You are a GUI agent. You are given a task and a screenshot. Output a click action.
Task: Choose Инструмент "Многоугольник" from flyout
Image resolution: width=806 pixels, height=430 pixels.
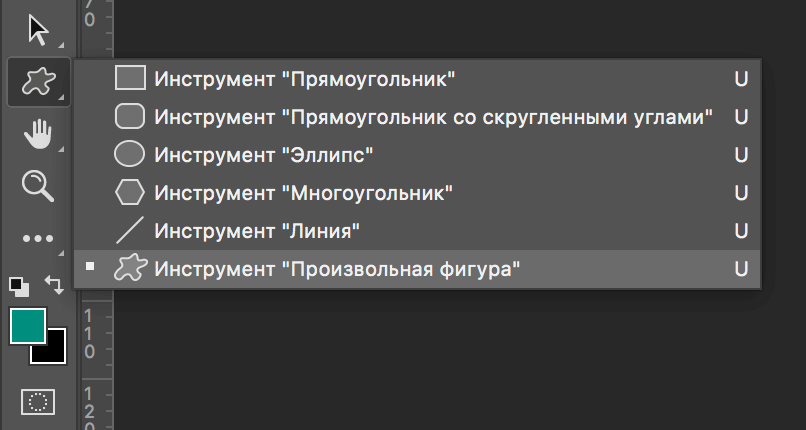click(304, 193)
